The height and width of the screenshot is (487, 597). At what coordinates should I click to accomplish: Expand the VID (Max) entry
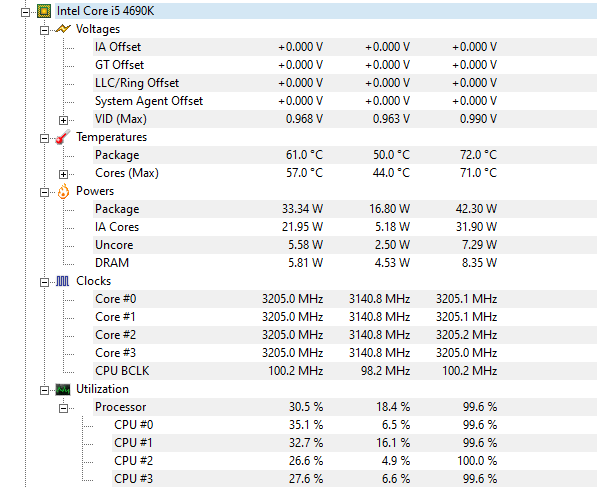coord(64,120)
